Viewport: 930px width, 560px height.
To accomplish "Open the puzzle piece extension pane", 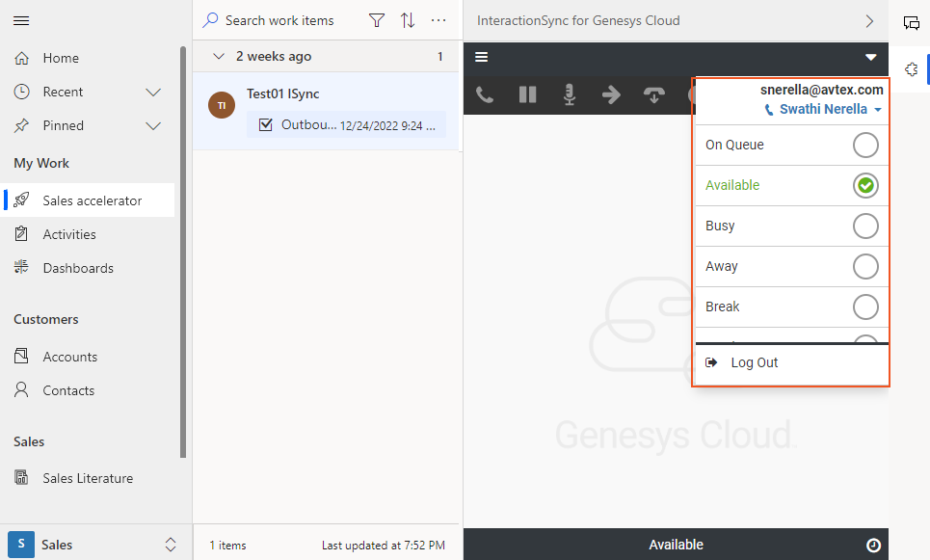I will coord(911,69).
